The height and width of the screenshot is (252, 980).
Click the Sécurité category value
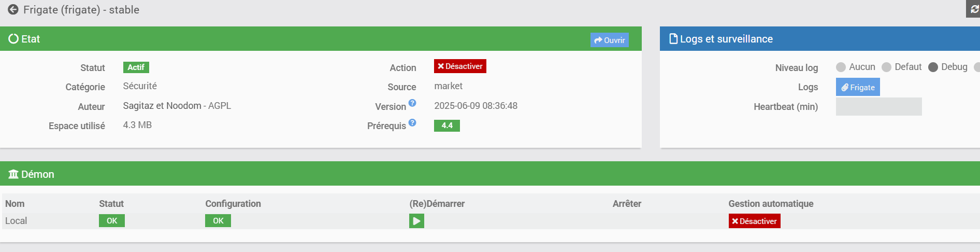140,86
